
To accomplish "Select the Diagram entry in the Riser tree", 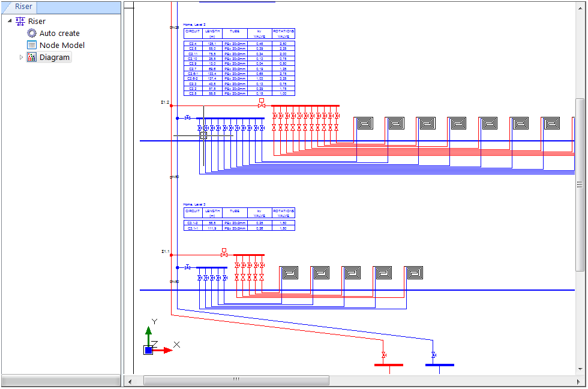I will click(53, 57).
